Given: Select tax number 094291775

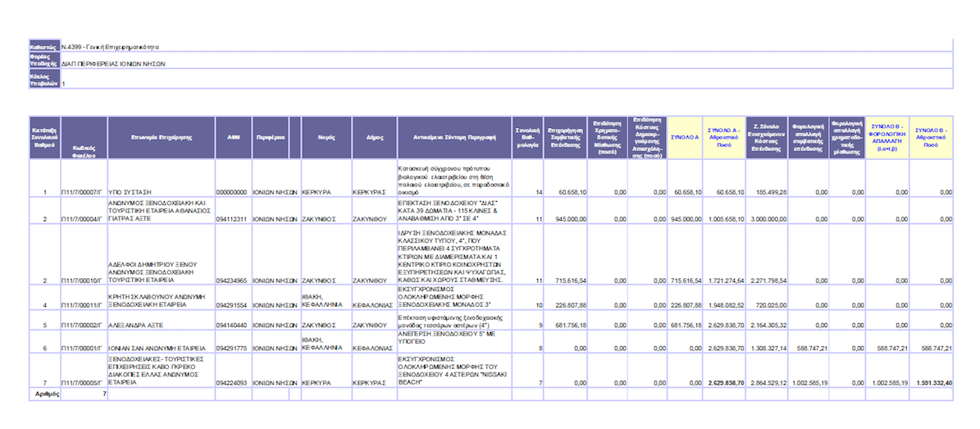Looking at the screenshot, I should pyautogui.click(x=233, y=347).
